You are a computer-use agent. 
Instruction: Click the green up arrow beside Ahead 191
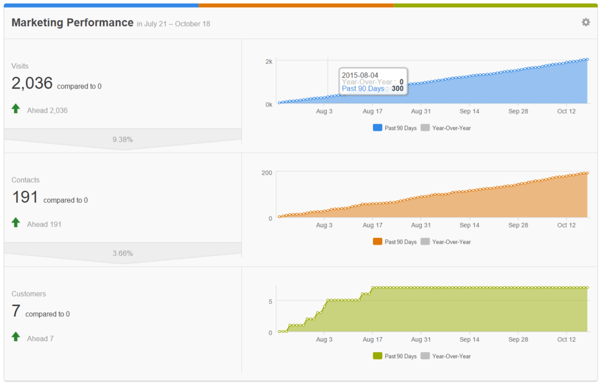[16, 222]
